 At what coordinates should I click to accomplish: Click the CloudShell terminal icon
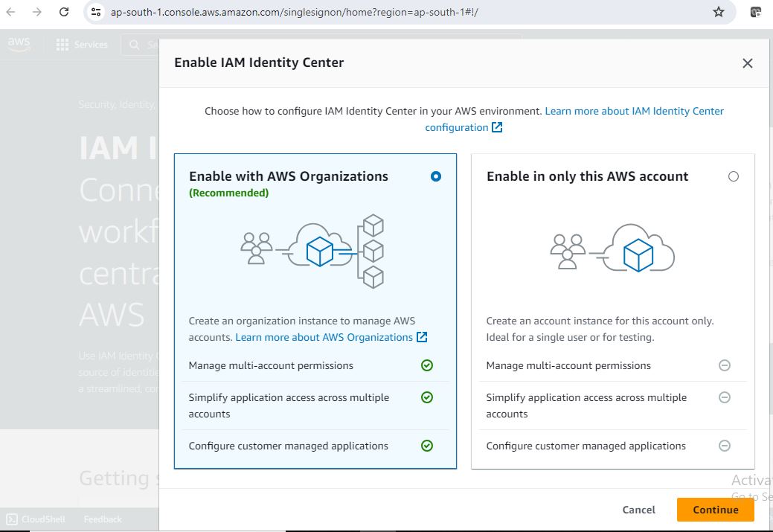coord(12,519)
